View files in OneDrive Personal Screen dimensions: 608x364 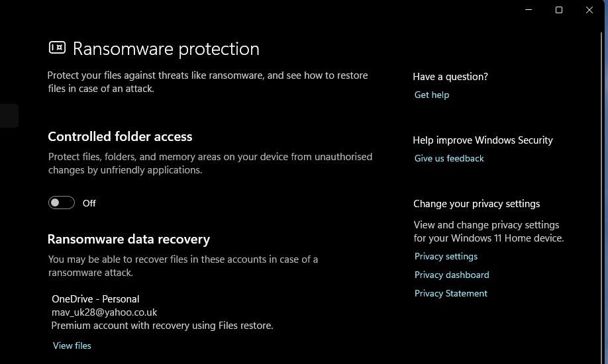[72, 345]
